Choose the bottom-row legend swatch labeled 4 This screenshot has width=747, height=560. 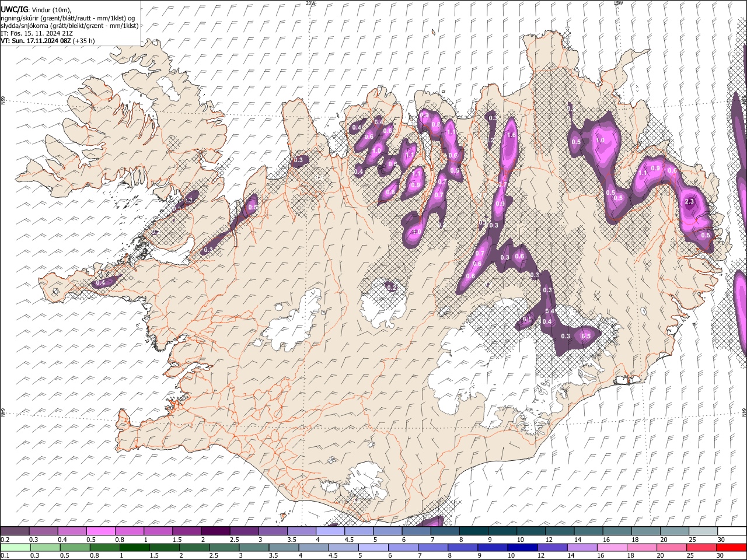313,547
